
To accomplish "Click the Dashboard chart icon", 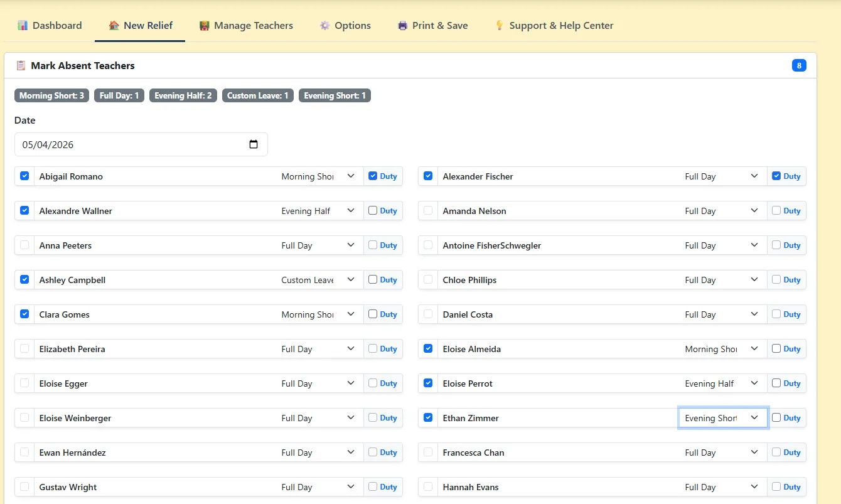I will point(23,26).
